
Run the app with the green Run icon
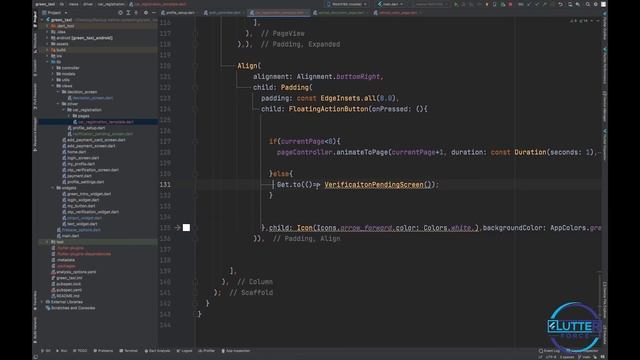(x=456, y=4)
